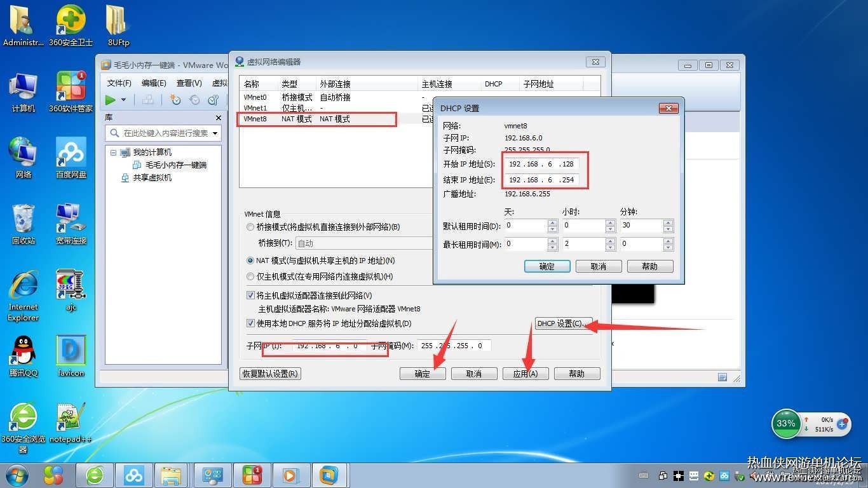The width and height of the screenshot is (868, 488).
Task: Click the 最长租用时间 days spinner arrows
Action: tap(553, 244)
